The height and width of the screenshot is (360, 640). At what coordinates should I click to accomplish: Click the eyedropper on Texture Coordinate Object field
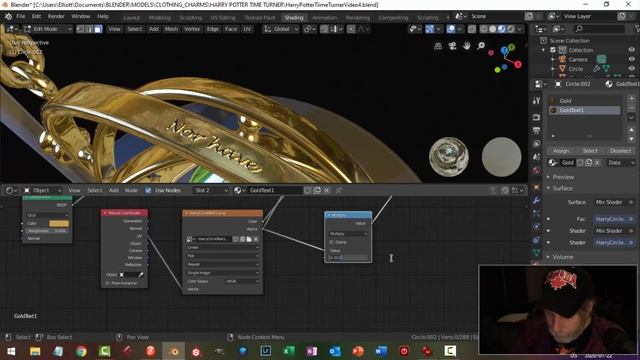click(141, 275)
